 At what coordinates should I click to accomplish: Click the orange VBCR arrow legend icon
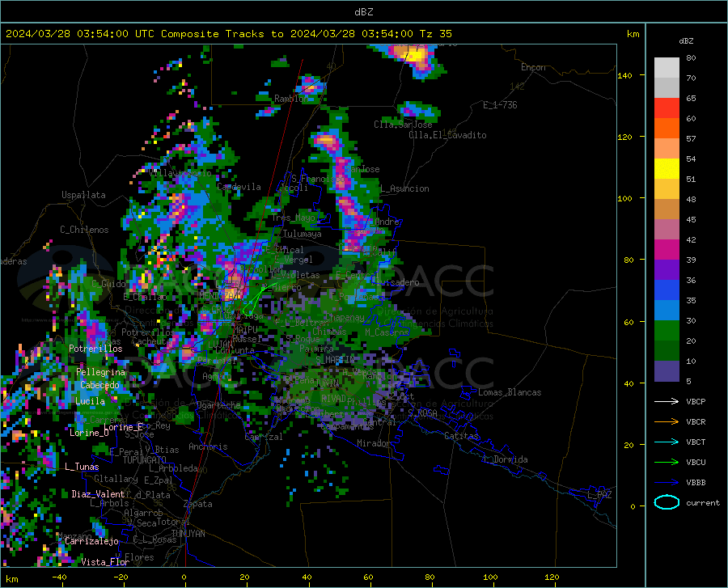point(667,421)
